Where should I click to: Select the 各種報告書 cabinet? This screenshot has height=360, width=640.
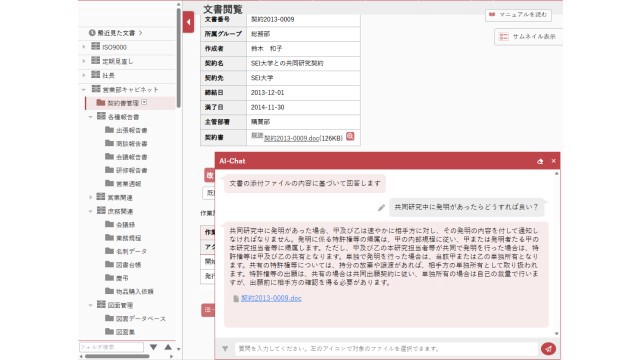118,117
